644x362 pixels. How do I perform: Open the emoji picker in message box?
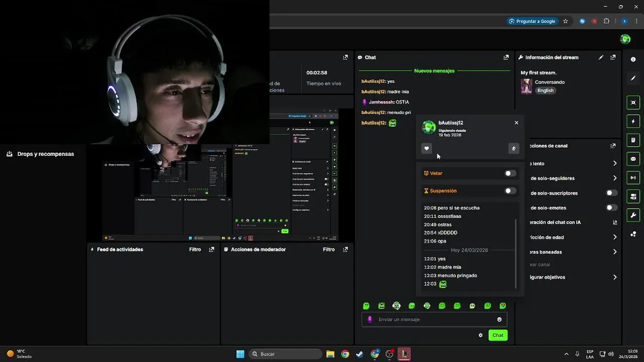coord(500,319)
